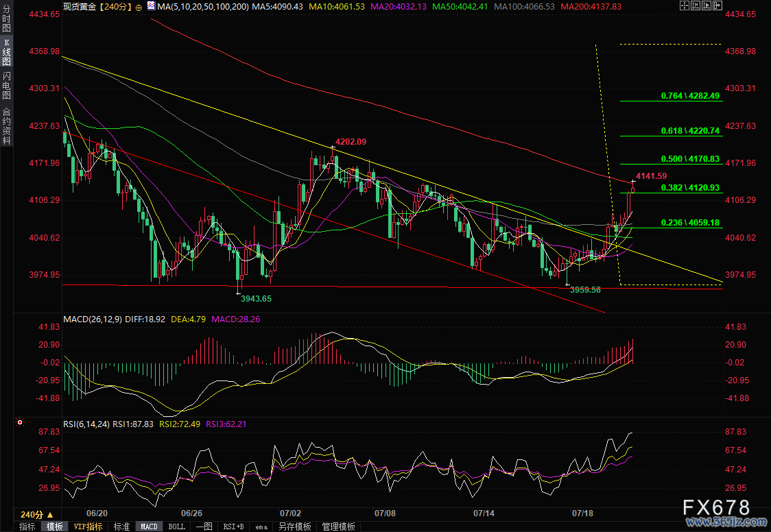Toggle the BOLL template
Image resolution: width=771 pixels, height=532 pixels.
(x=176, y=527)
